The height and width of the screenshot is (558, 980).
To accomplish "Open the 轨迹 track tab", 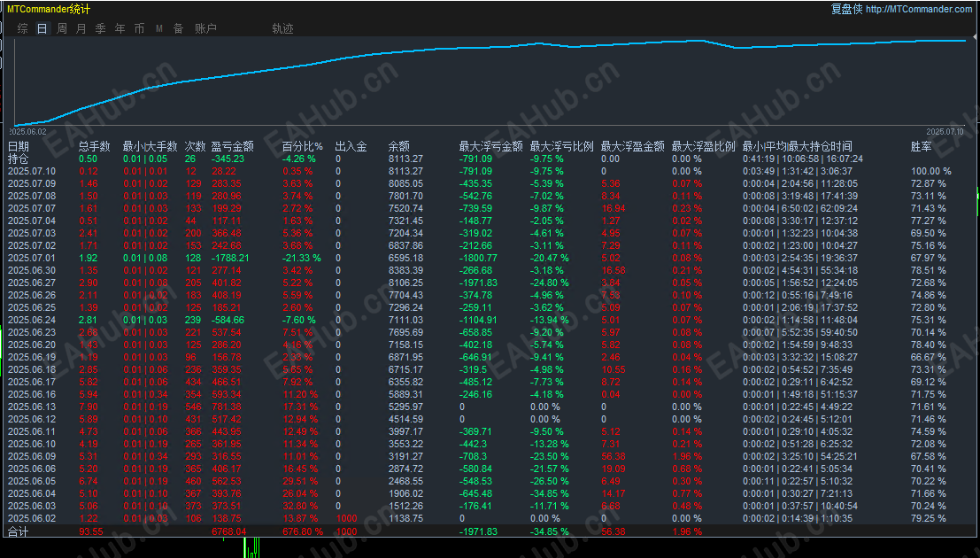I will (282, 28).
